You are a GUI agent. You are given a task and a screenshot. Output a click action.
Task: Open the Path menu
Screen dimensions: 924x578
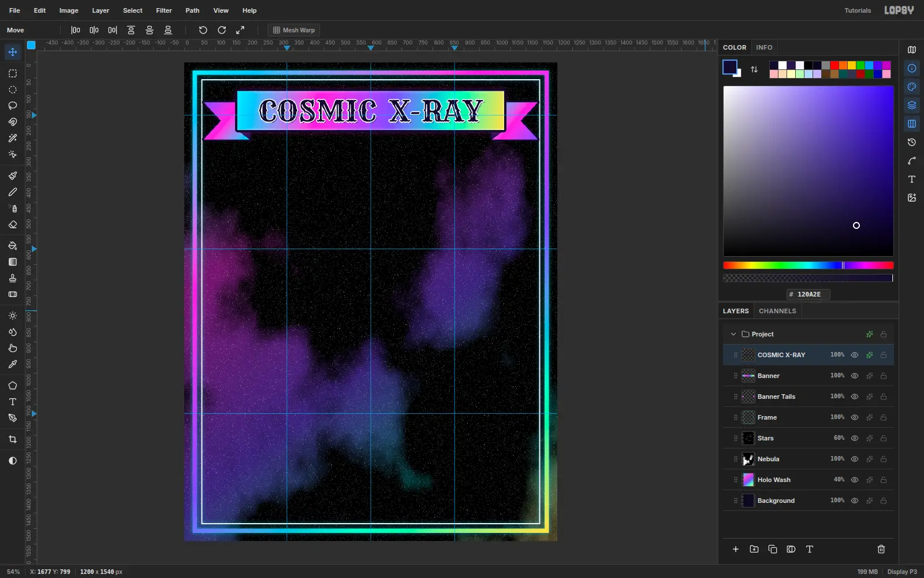coord(192,10)
